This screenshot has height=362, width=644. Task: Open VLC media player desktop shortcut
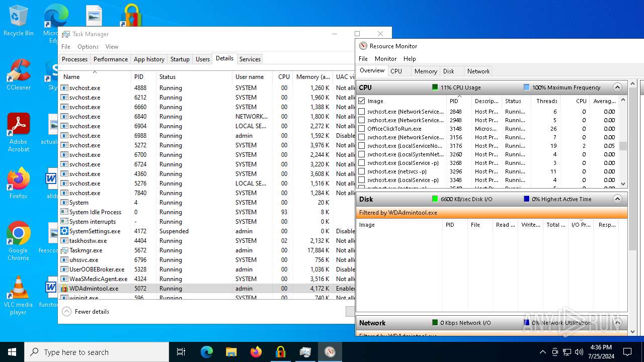coord(18,296)
